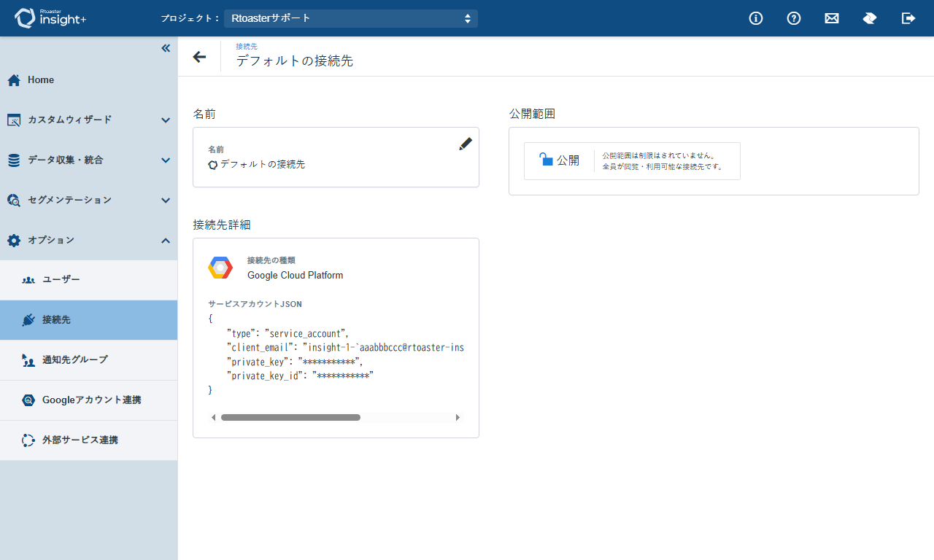Open the Home menu item

point(88,80)
